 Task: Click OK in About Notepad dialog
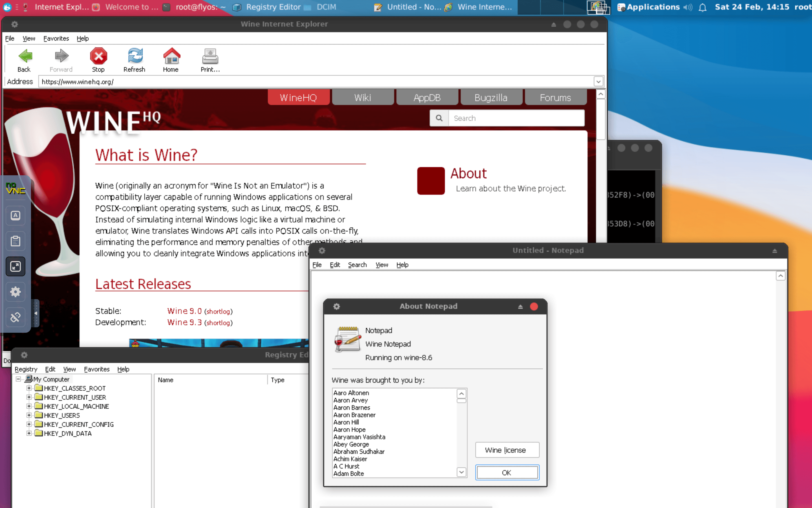[507, 472]
